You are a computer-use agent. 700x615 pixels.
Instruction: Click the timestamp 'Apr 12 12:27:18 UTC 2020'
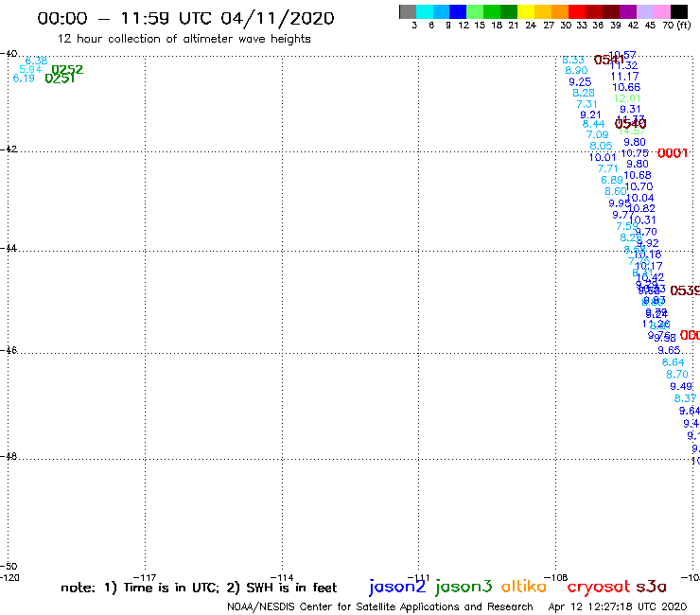coord(618,606)
